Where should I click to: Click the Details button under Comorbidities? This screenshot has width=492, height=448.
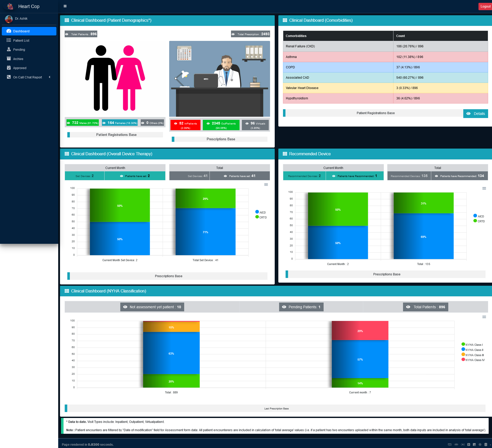coord(475,114)
